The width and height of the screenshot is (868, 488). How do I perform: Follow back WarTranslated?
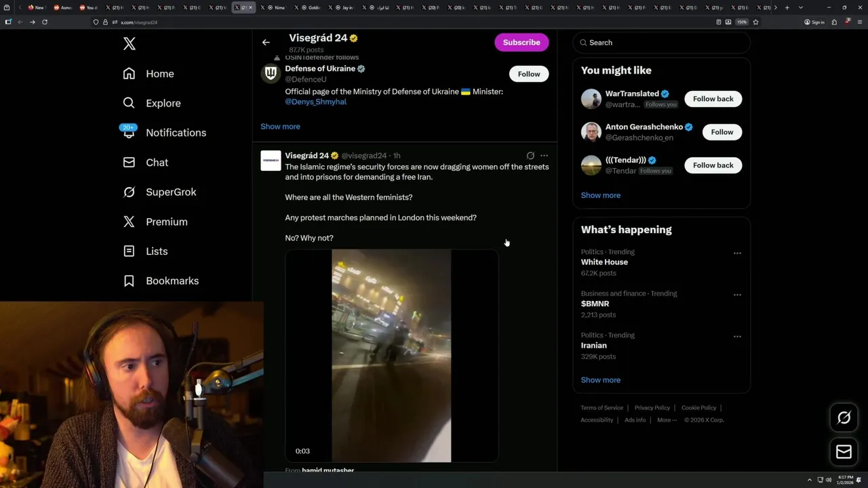[x=713, y=99]
